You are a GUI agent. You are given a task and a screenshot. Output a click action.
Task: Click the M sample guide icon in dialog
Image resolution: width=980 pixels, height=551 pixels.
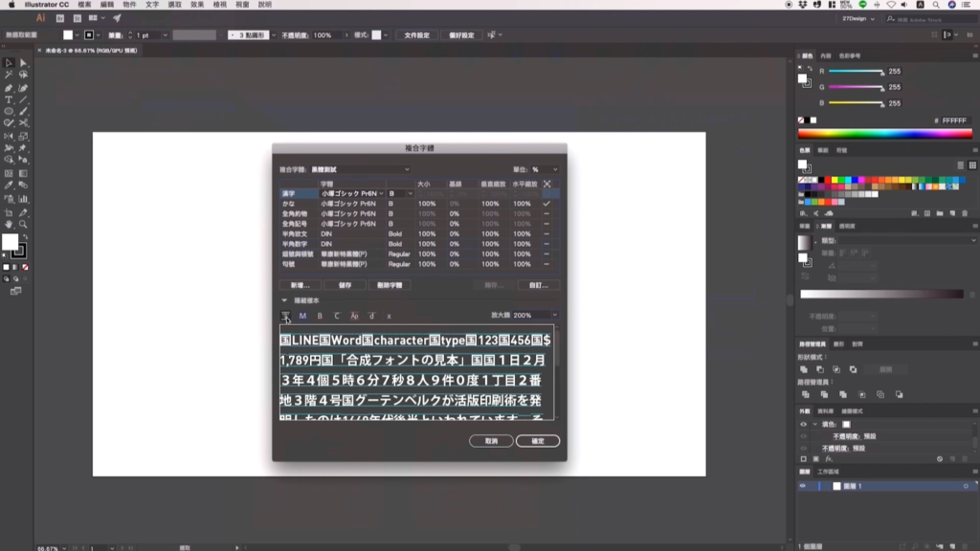[x=302, y=316]
